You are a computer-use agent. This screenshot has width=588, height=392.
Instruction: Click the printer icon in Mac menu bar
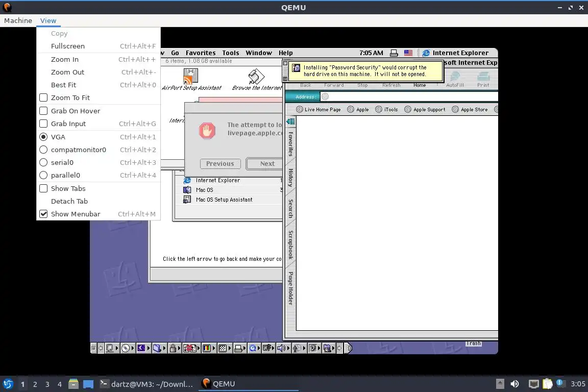coord(394,53)
